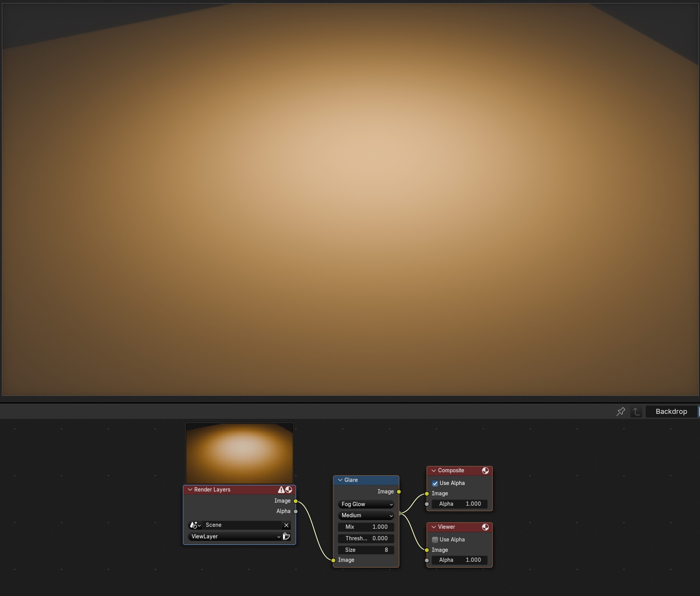Click the parent node tree arrow icon
The image size is (700, 596).
[636, 412]
